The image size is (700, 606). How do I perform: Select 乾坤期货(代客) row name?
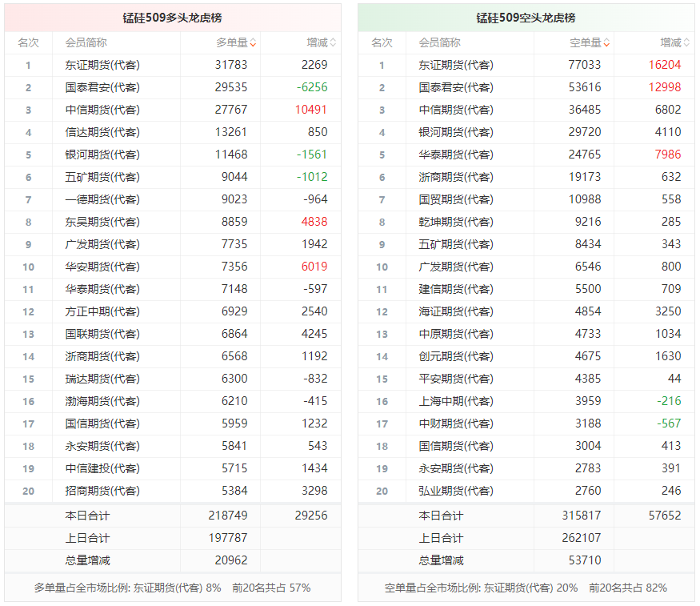[x=456, y=222]
